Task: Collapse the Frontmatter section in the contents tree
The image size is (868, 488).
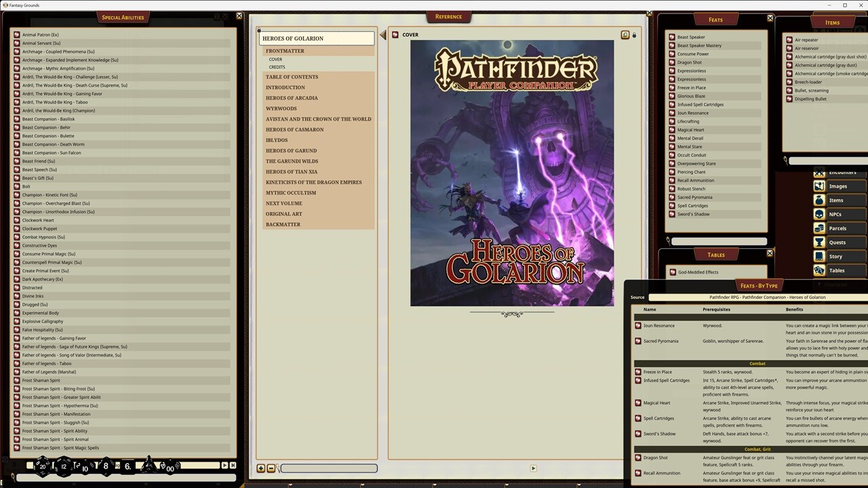Action: [x=285, y=51]
